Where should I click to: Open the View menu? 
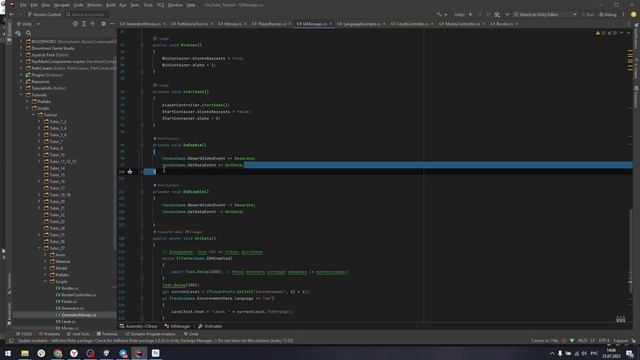46,5
